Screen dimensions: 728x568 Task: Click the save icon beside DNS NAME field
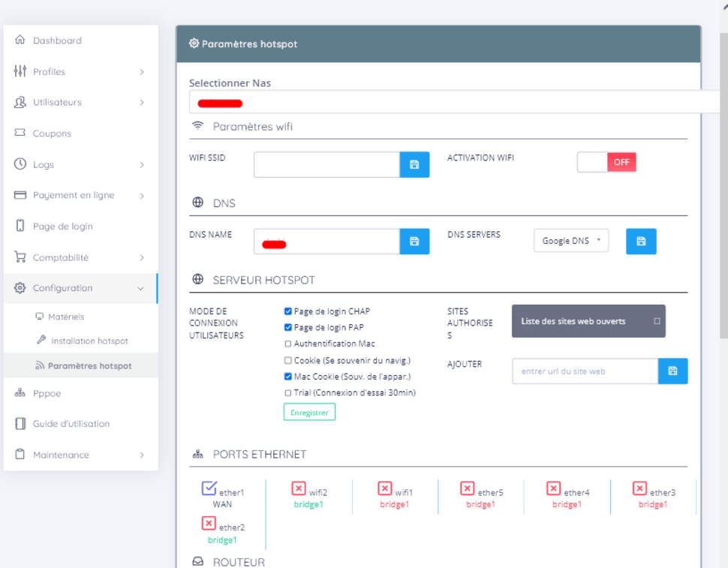[x=414, y=242]
